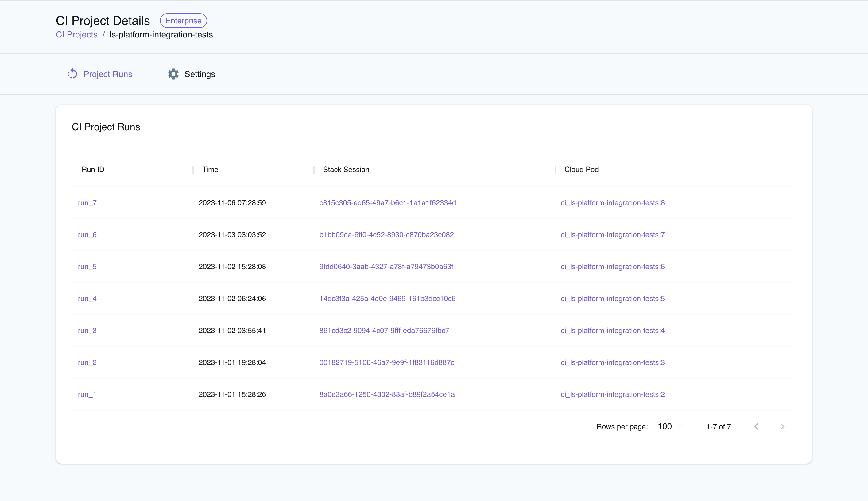
Task: Open run_7 details
Action: [x=87, y=203]
